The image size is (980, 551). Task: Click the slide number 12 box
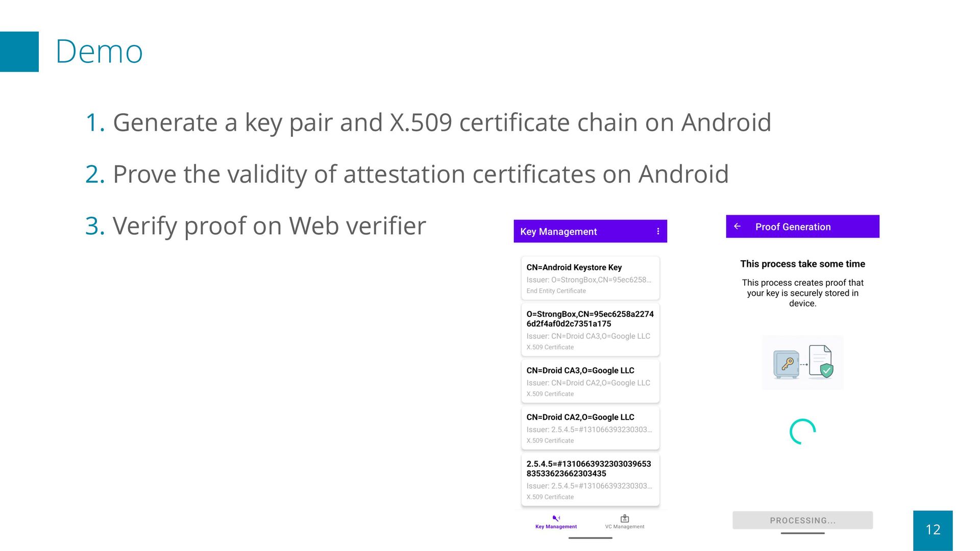click(x=933, y=530)
